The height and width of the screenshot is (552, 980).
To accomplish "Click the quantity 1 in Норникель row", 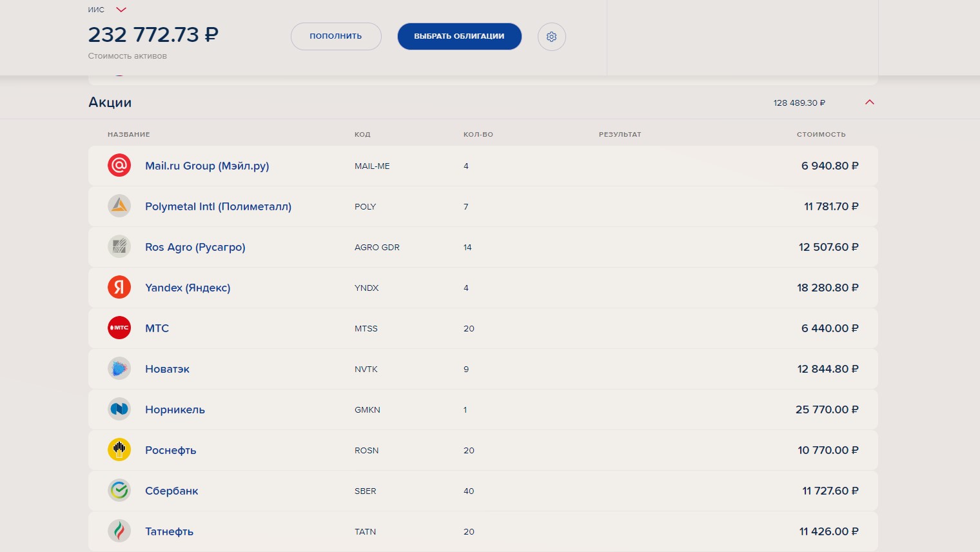I will 465,409.
